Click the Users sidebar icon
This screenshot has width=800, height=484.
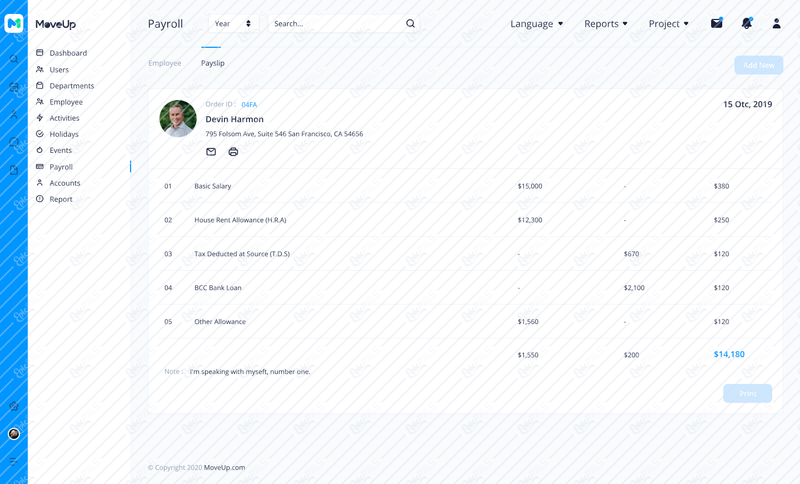[40, 69]
